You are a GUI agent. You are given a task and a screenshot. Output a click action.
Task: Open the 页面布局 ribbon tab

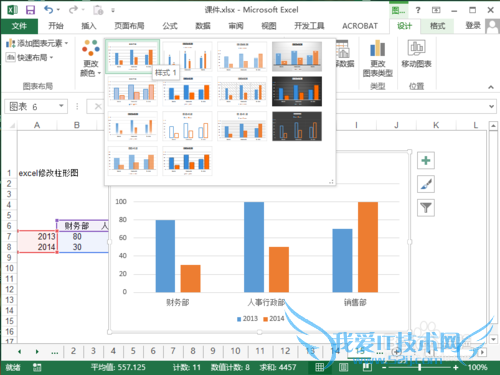(x=129, y=26)
